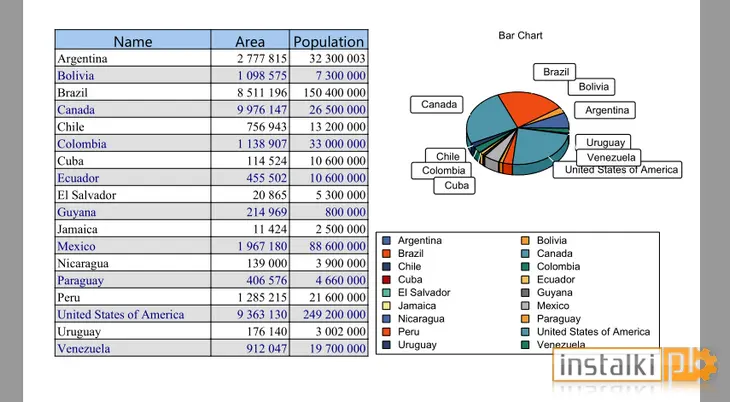Click the Canada pie chart label
Screen dimensions: 730x402
tap(437, 104)
